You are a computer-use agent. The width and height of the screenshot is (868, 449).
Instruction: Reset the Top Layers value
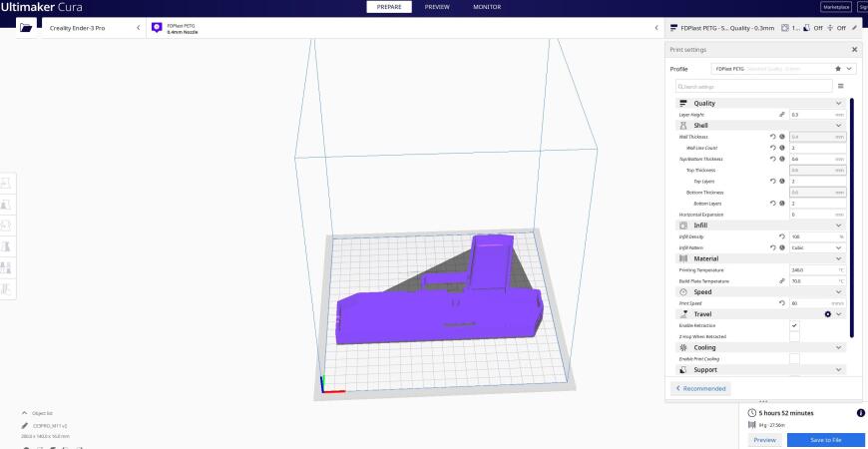pos(773,181)
